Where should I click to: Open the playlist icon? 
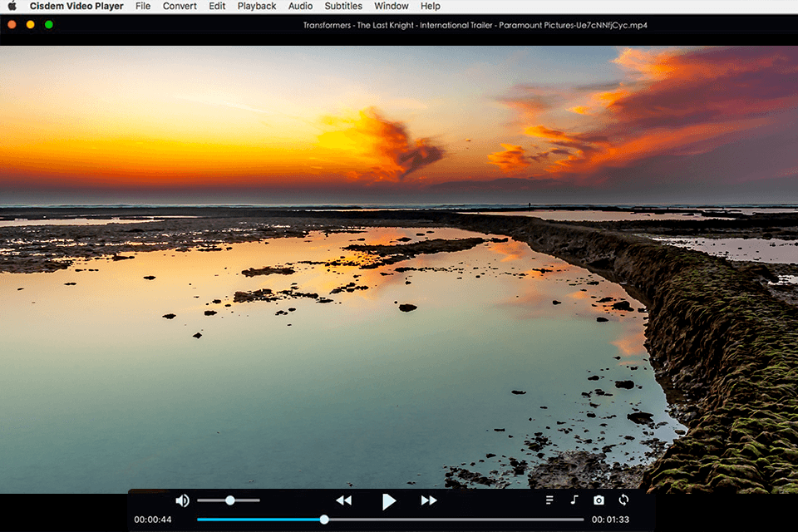(x=549, y=500)
